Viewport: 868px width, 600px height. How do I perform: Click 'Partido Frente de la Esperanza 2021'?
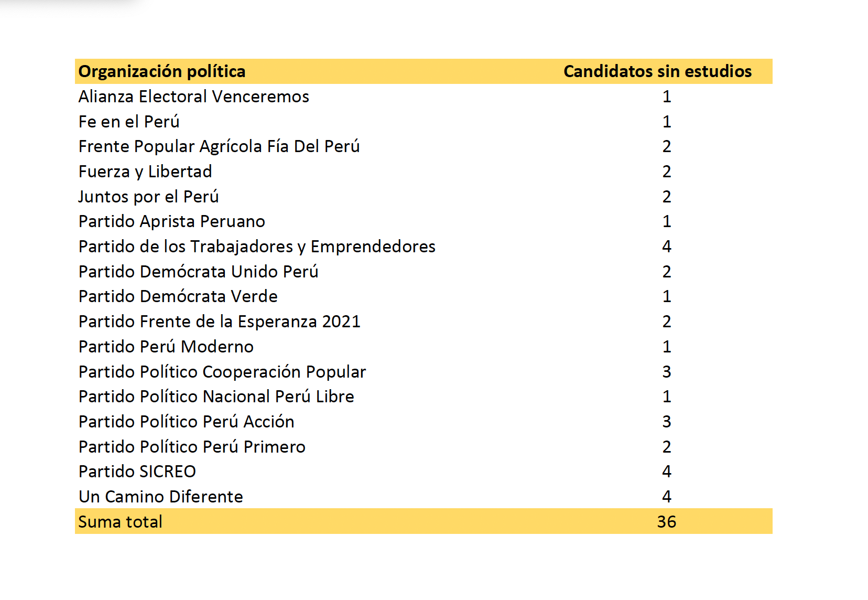[220, 322]
